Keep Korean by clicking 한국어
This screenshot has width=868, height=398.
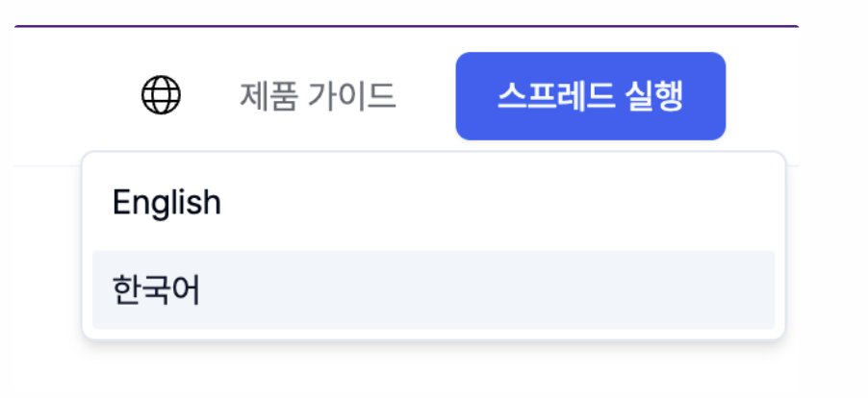(x=433, y=289)
